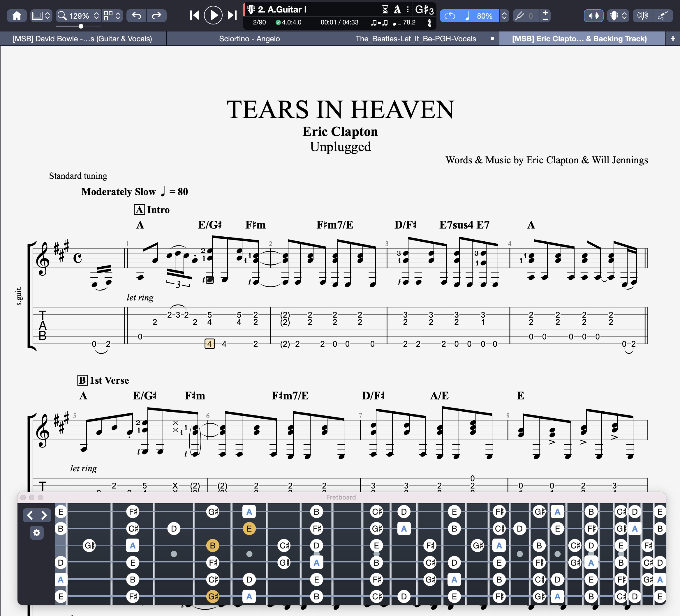
Task: Undo the last action
Action: pos(136,15)
